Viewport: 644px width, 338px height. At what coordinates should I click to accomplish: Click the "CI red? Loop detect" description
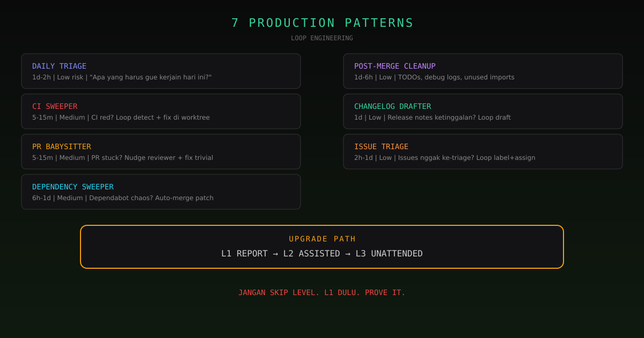point(121,117)
